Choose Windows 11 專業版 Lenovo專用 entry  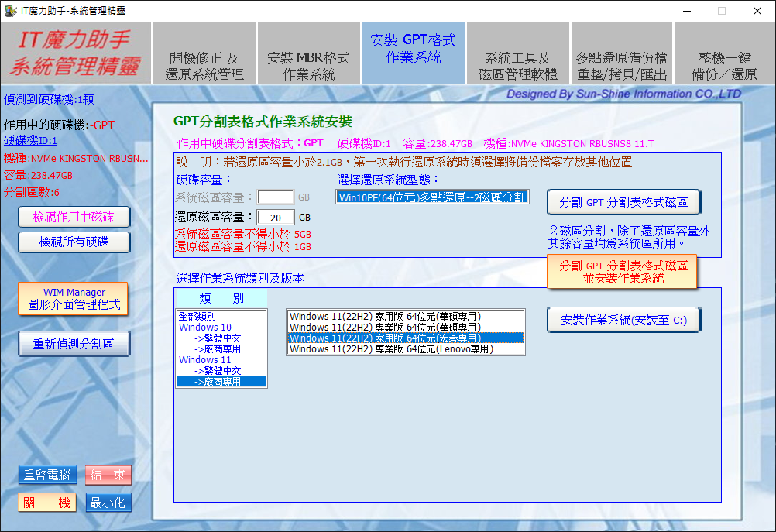pyautogui.click(x=390, y=349)
